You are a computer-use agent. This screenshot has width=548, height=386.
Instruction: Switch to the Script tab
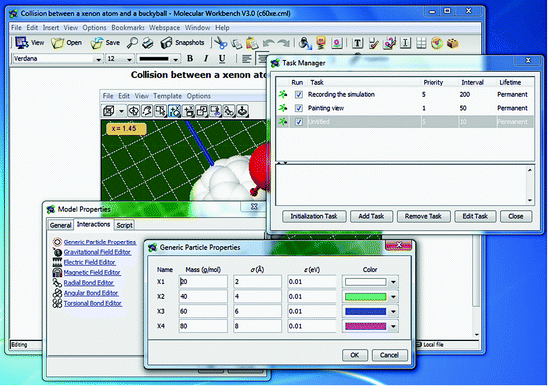(x=124, y=225)
